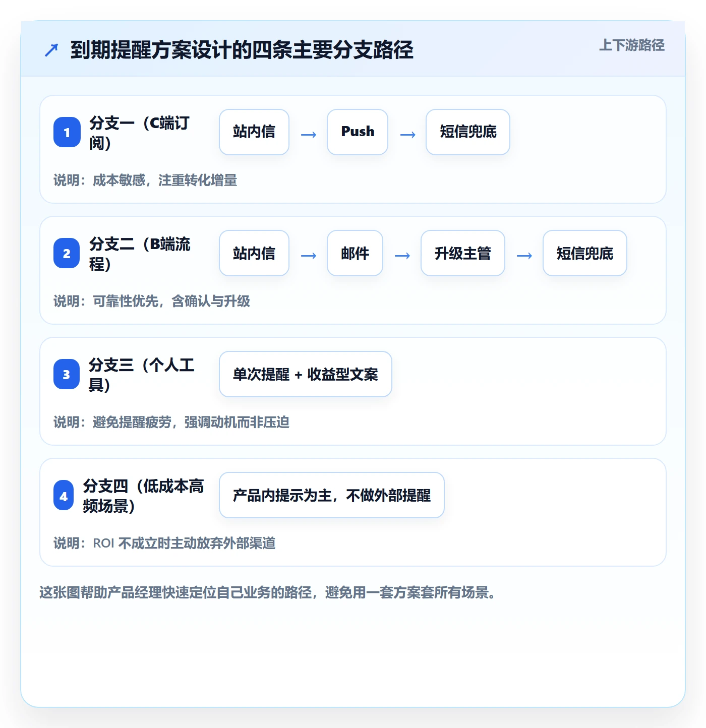Screen dimensions: 706x728
Task: Select the 邮件 chip
Action: pyautogui.click(x=355, y=253)
